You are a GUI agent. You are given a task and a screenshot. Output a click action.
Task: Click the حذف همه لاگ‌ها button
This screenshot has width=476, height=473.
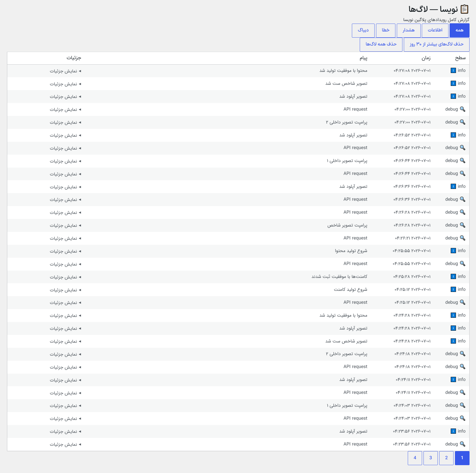pos(381,44)
